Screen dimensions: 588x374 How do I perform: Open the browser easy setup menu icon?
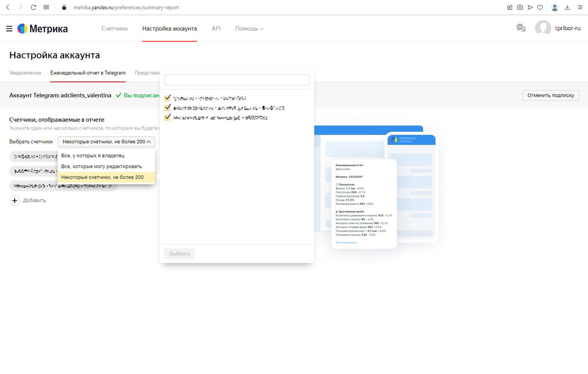(x=580, y=7)
